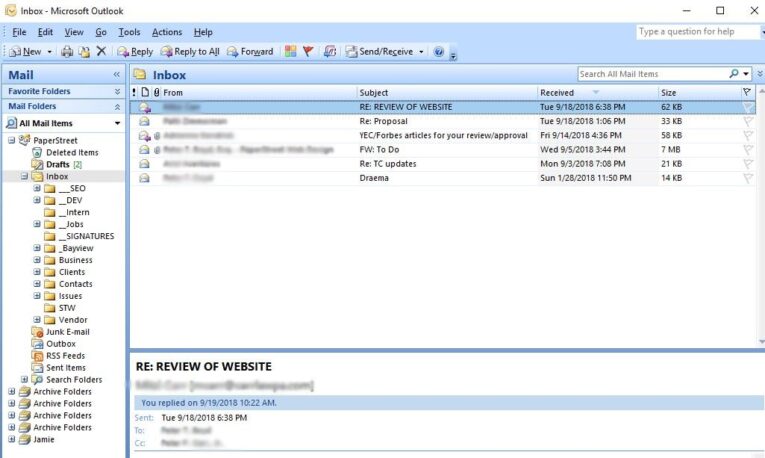Toggle flag on Draema row

tap(747, 178)
